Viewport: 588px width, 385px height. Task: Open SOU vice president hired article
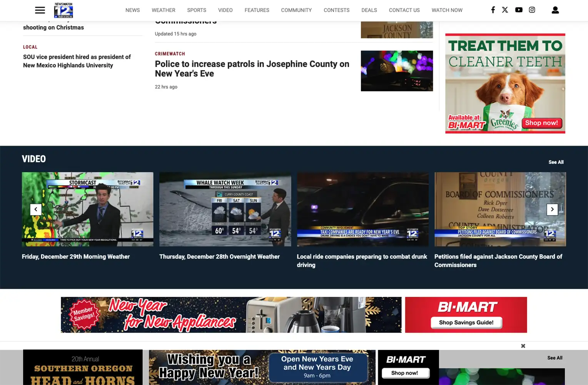(77, 61)
